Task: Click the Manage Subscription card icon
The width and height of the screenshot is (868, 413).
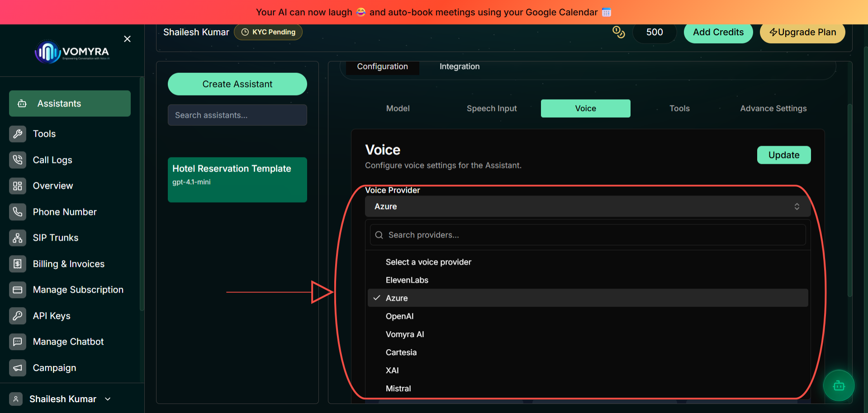Action: [18, 290]
